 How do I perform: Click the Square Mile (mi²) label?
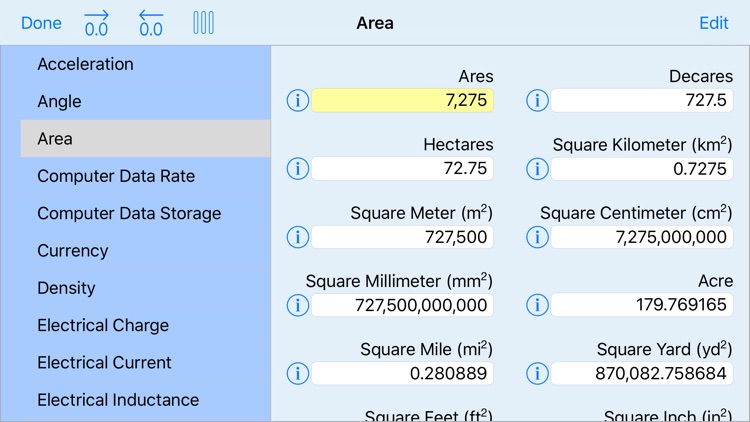point(427,349)
